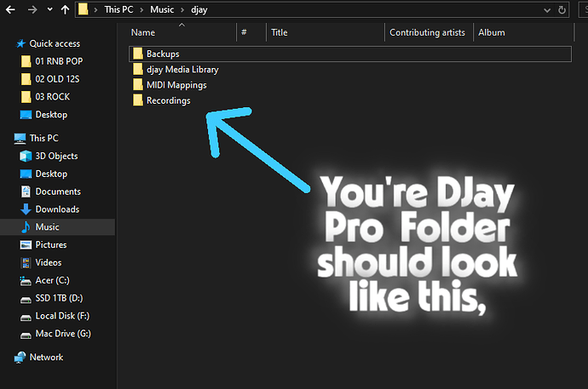This screenshot has width=588, height=389.
Task: Open Documents in sidebar
Action: click(x=58, y=192)
